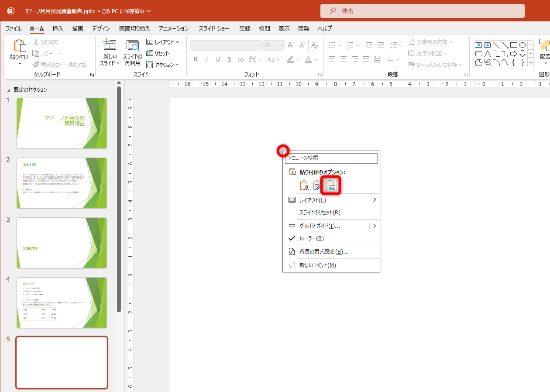The image size is (550, 392).
Task: Toggle italic formatting with the I button
Action: click(207, 59)
